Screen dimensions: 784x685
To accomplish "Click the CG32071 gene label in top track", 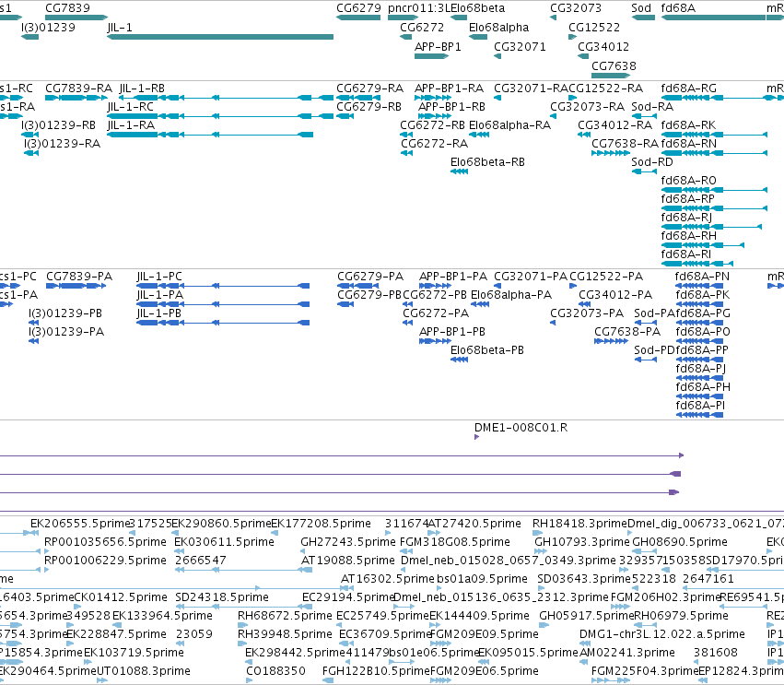I will [520, 46].
